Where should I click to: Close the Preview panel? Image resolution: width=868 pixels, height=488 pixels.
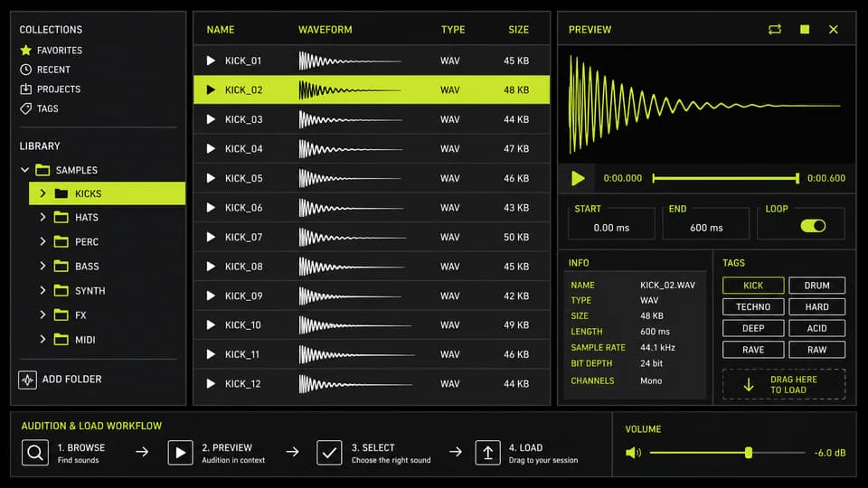click(833, 29)
